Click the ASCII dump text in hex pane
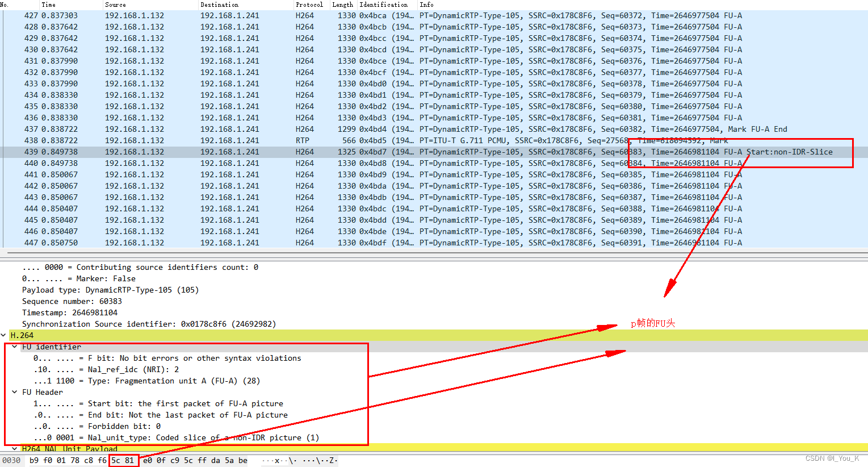 tap(299, 460)
